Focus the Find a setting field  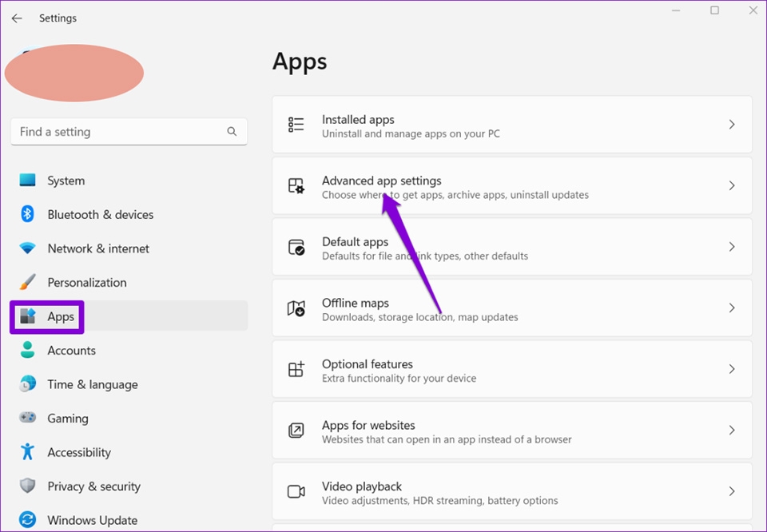pyautogui.click(x=129, y=132)
